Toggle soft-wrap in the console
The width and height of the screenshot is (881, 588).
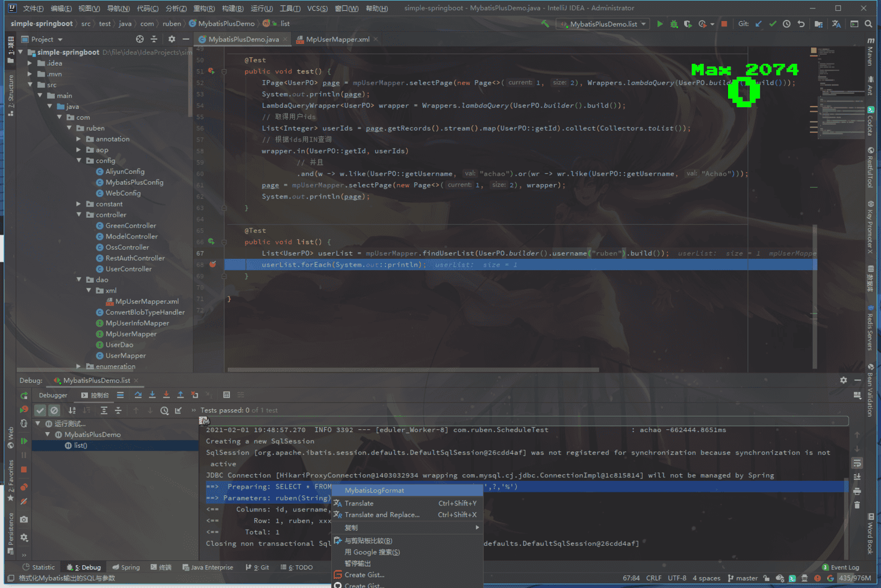click(857, 463)
